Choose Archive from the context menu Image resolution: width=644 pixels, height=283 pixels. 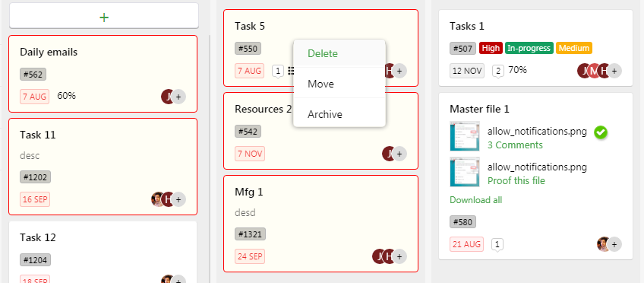coord(325,114)
